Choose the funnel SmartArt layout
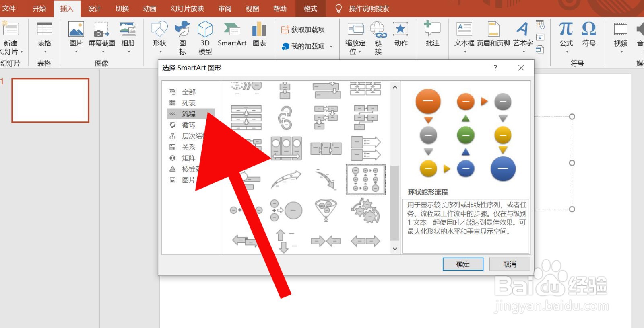 coord(326,210)
